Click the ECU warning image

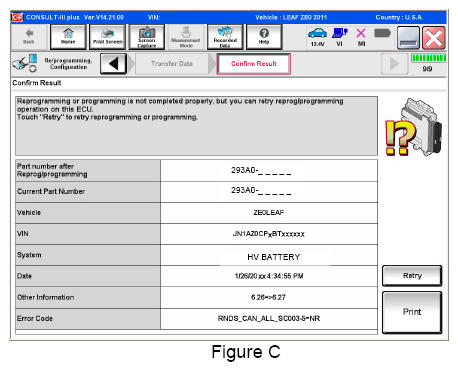pos(413,127)
